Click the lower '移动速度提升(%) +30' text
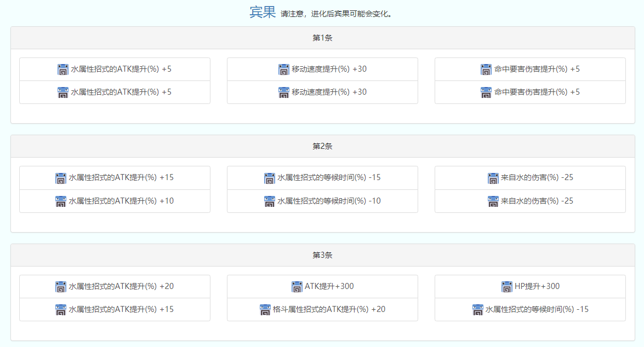The image size is (644, 347). click(329, 92)
